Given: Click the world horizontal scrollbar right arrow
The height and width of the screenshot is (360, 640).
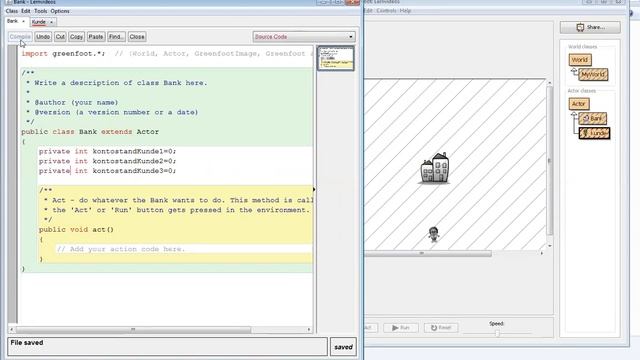Looking at the screenshot, I should click(x=542, y=253).
